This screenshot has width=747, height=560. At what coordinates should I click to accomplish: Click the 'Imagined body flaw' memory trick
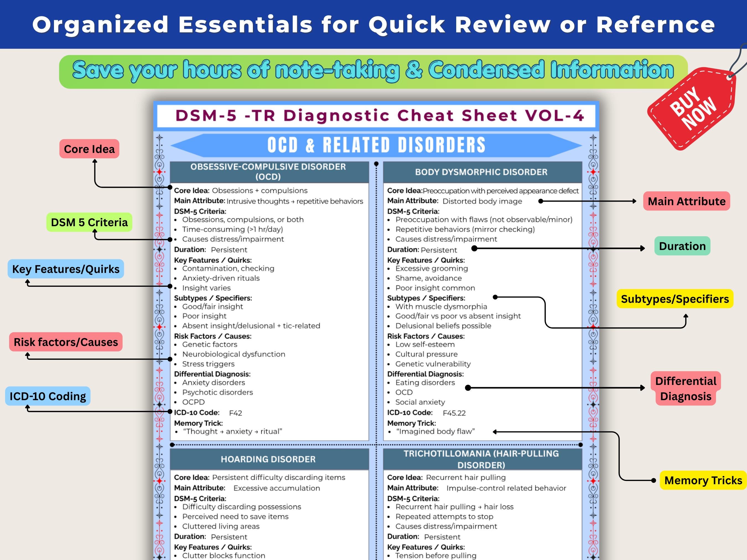tap(436, 431)
